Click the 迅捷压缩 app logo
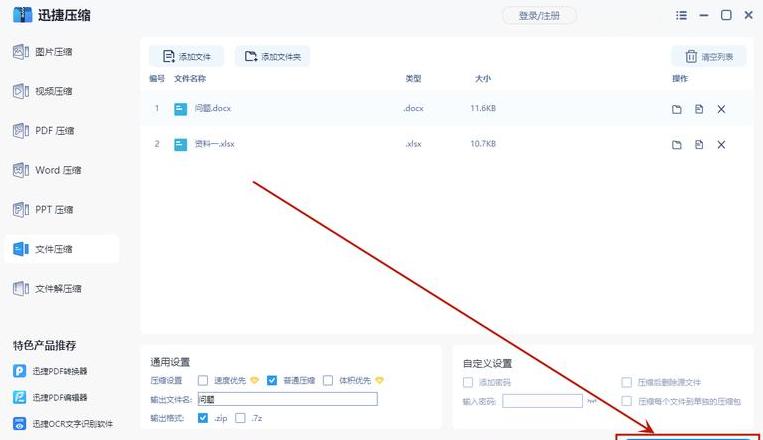Viewport: 763px width, 440px height. [22, 15]
